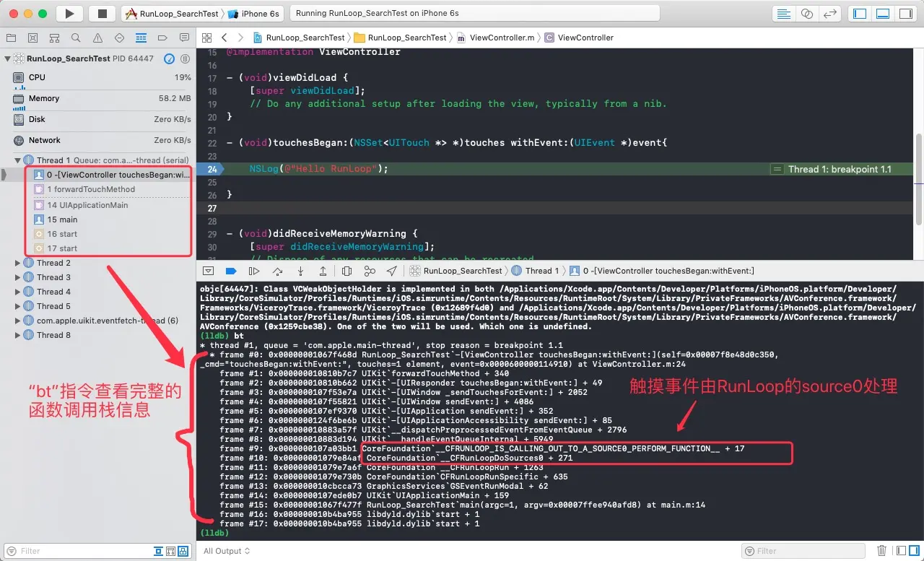This screenshot has height=561, width=924.
Task: Collapse Thread 1 disclosure triangle
Action: 18,160
